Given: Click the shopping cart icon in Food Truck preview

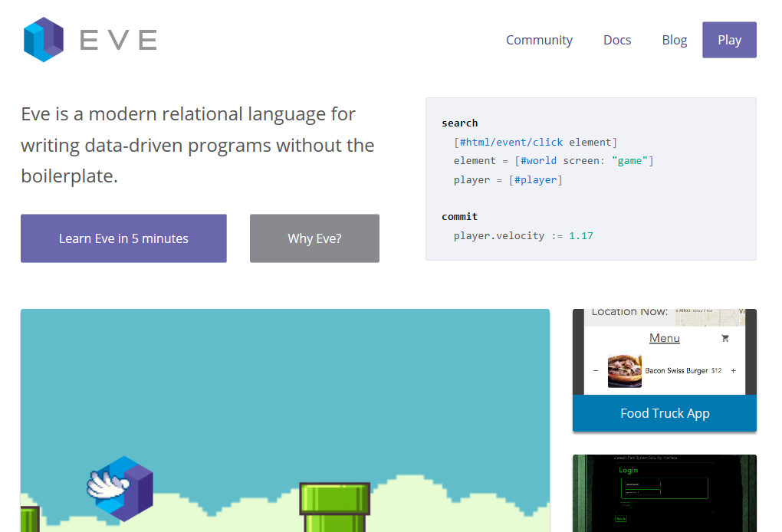Looking at the screenshot, I should tap(724, 338).
